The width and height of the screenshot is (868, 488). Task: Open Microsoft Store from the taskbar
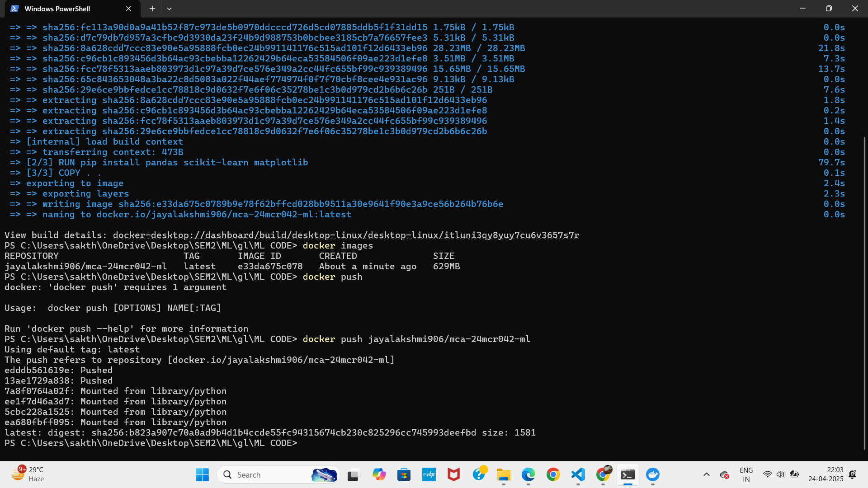tap(404, 474)
